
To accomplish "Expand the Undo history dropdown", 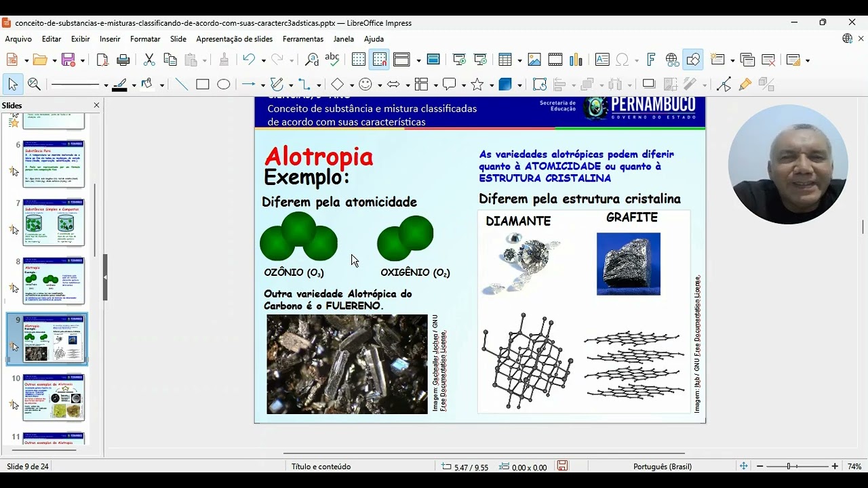I will (262, 60).
